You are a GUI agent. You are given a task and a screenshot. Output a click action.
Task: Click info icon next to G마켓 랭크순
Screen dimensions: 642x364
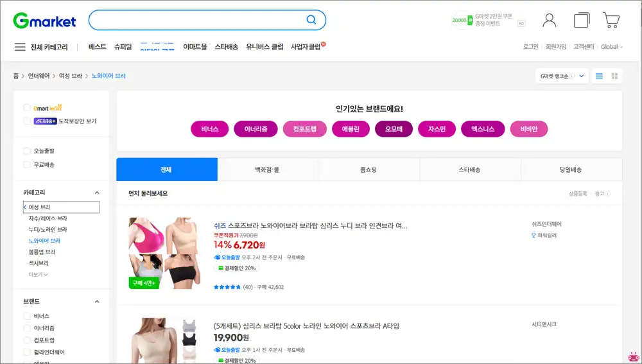tap(571, 76)
